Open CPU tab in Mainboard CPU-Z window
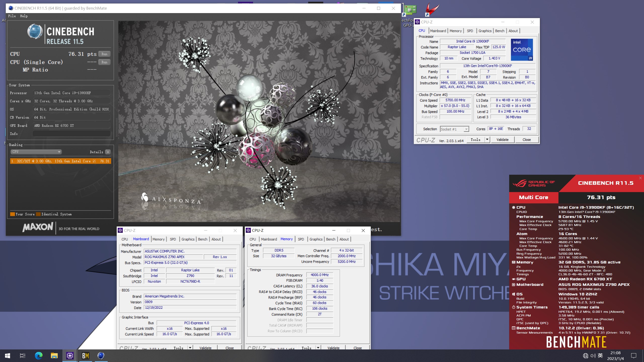 point(125,239)
